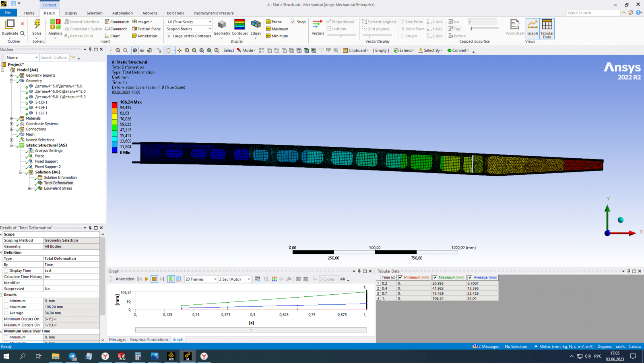Toggle the Large Vertex Contours checkbox
The image size is (644, 363).
coord(169,36)
